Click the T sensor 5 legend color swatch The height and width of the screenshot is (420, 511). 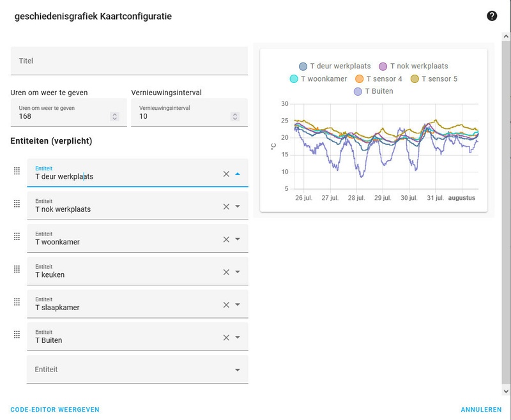click(x=415, y=79)
